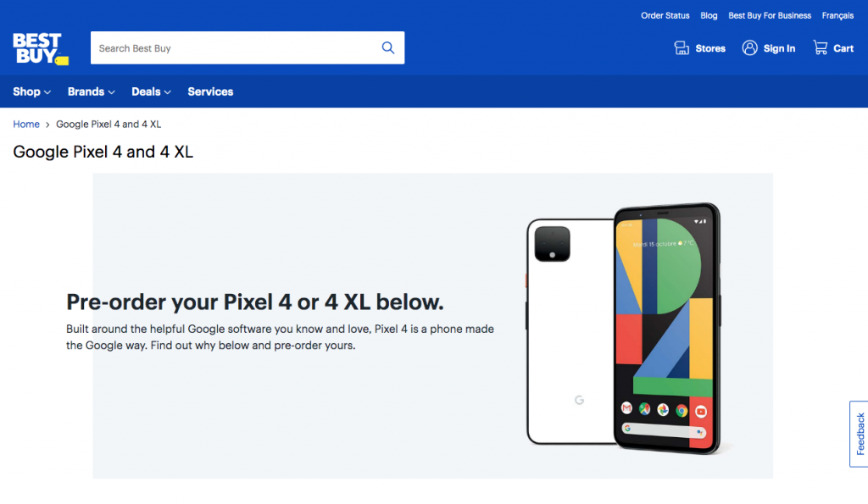Screen dimensions: 868x504
Task: Click the YouTube icon on phone screen
Action: 701,411
